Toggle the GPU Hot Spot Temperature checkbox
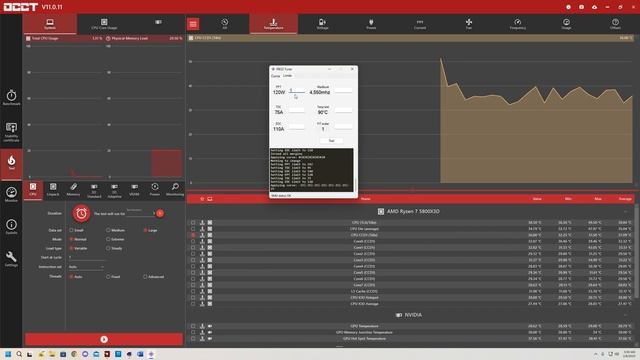Image resolution: width=640 pixels, height=360 pixels. (193, 339)
